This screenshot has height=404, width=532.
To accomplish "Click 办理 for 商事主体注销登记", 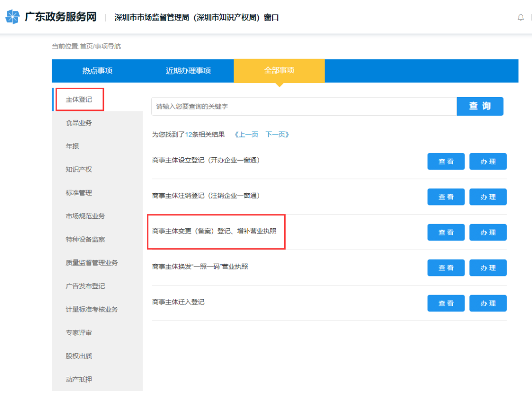I will tap(488, 197).
